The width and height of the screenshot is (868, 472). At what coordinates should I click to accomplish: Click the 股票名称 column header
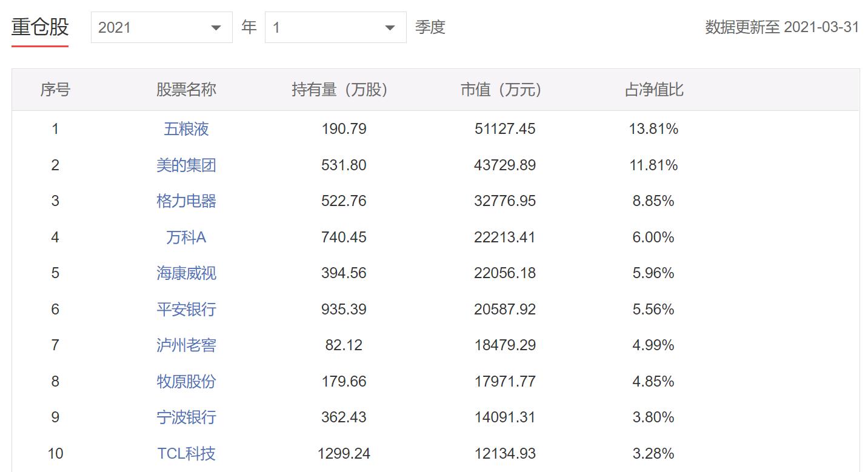point(186,89)
